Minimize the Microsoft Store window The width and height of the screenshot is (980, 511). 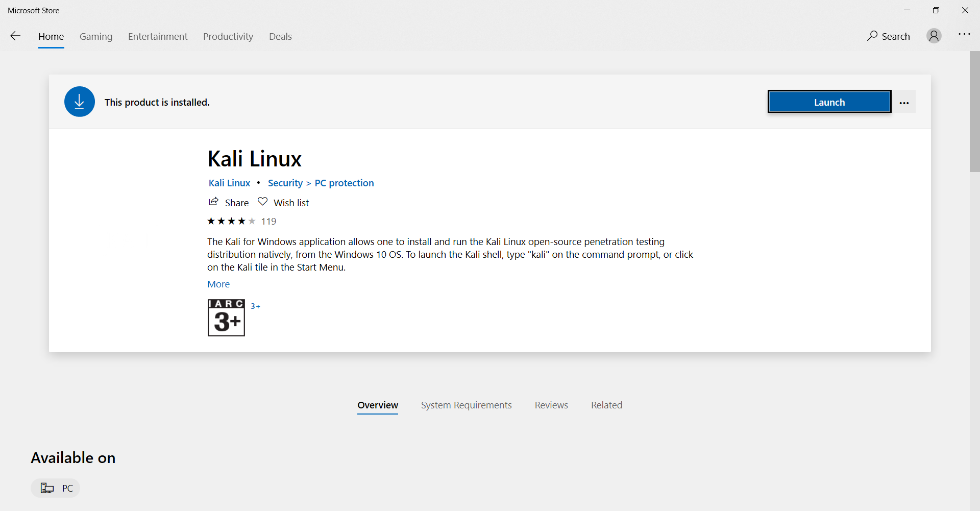[x=907, y=10]
